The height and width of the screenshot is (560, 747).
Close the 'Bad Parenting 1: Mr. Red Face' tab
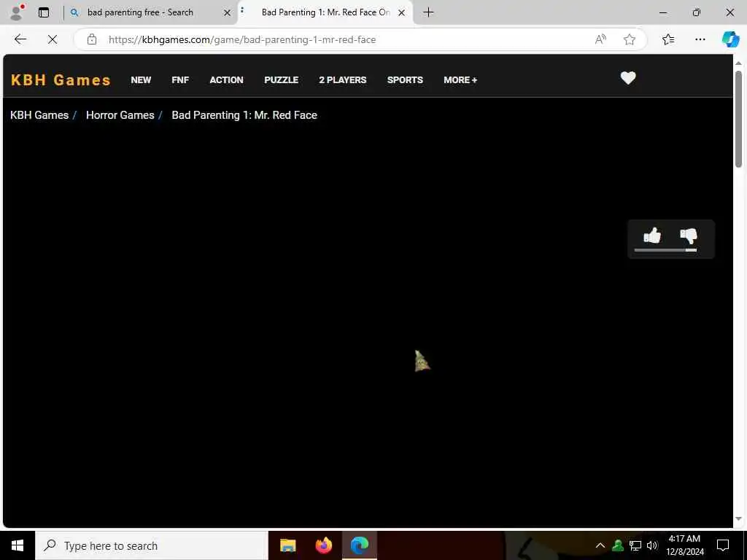pyautogui.click(x=402, y=13)
